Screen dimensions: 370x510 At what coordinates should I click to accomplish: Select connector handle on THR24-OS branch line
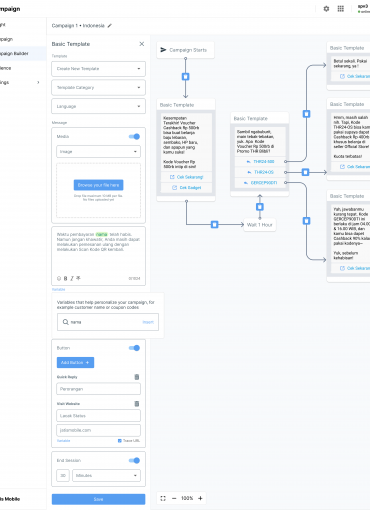(305, 172)
